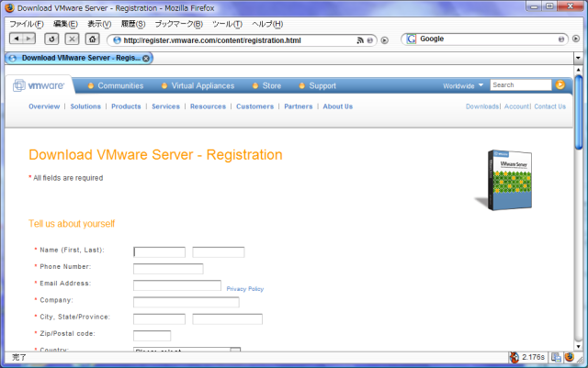Click the Products navigation link
The width and height of the screenshot is (588, 368).
[126, 106]
